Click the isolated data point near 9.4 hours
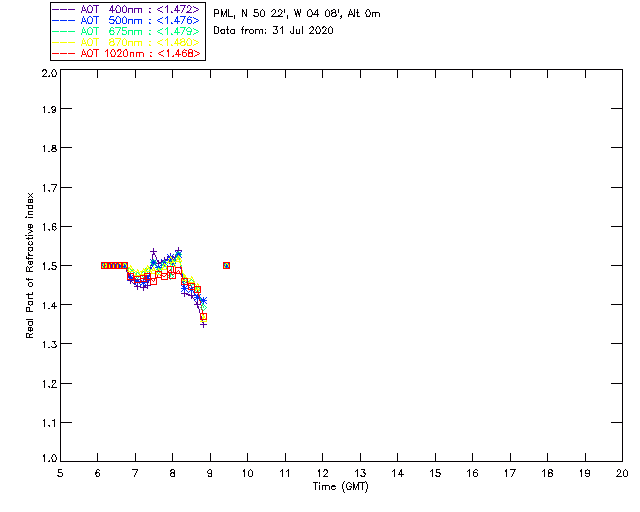Screen dimensions: 640x512 (x=226, y=265)
